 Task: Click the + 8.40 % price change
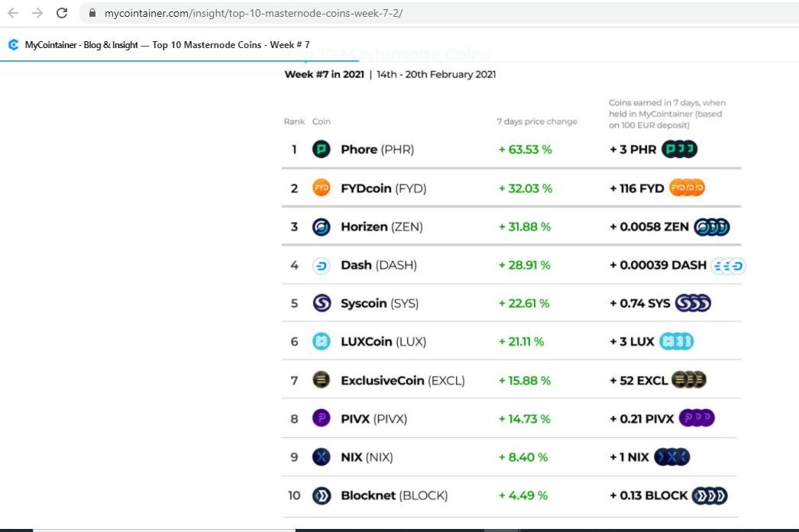pyautogui.click(x=522, y=457)
